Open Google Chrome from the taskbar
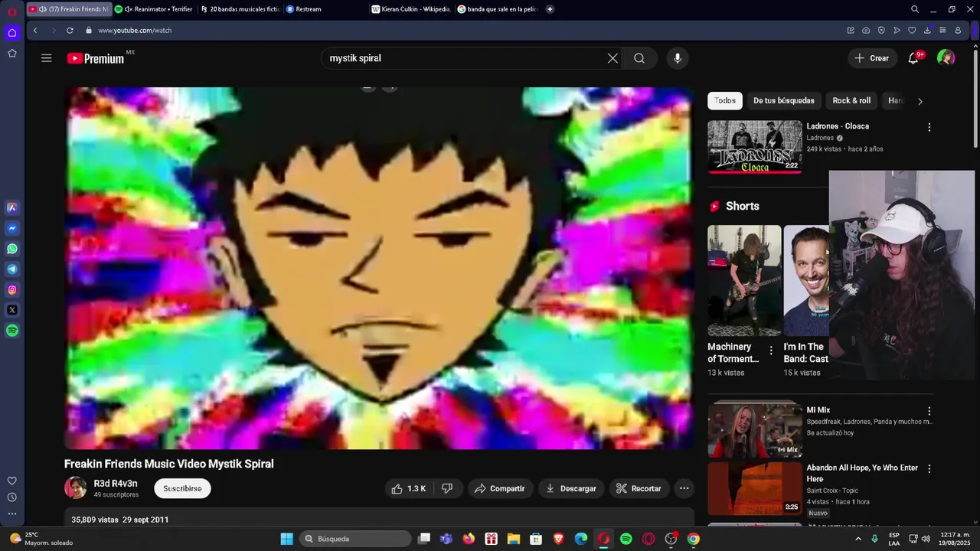 tap(693, 539)
